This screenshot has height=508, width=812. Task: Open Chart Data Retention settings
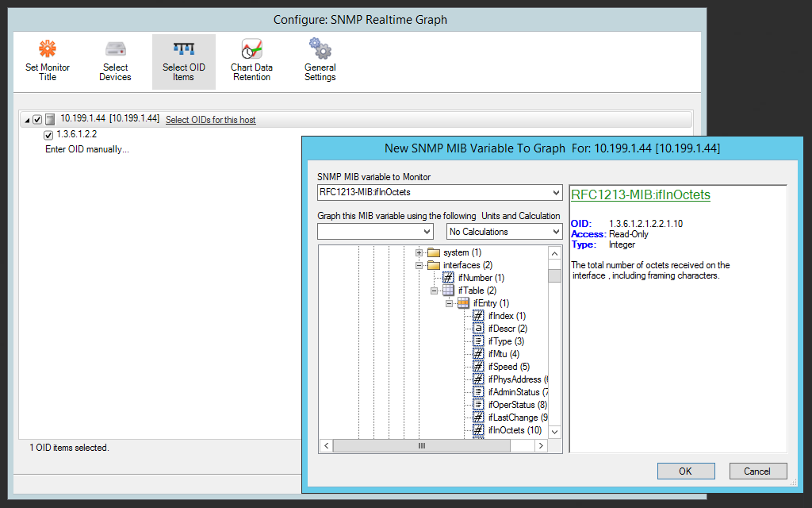click(251, 60)
